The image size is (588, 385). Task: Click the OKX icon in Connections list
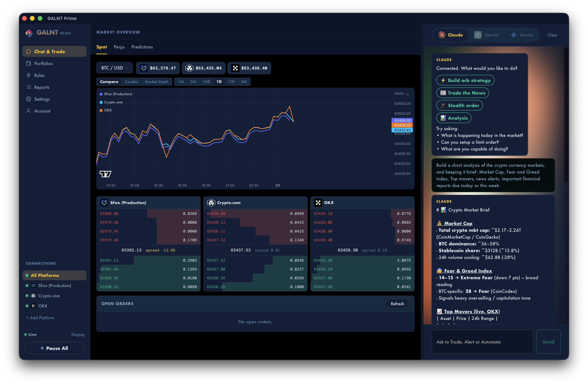pyautogui.click(x=33, y=306)
